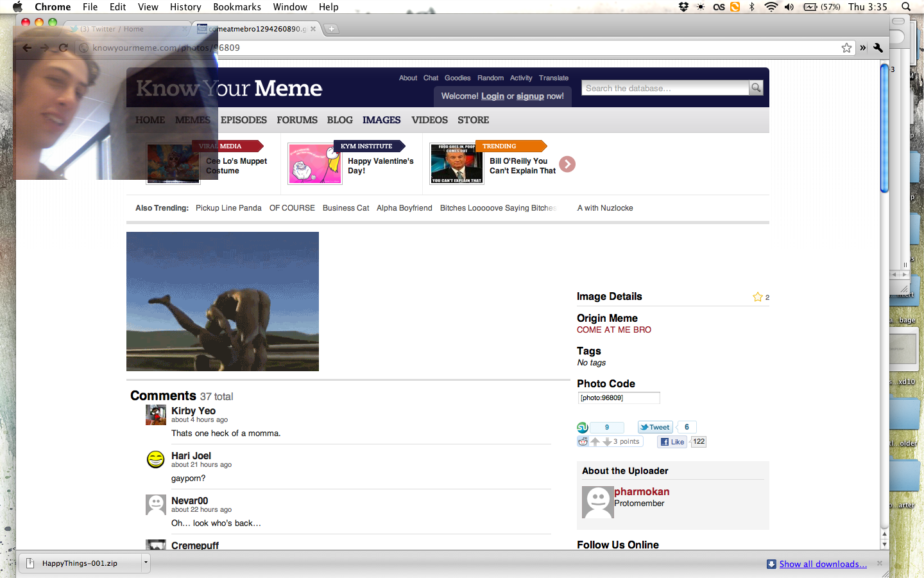
Task: Bookmark this page with the star icon
Action: pos(846,48)
